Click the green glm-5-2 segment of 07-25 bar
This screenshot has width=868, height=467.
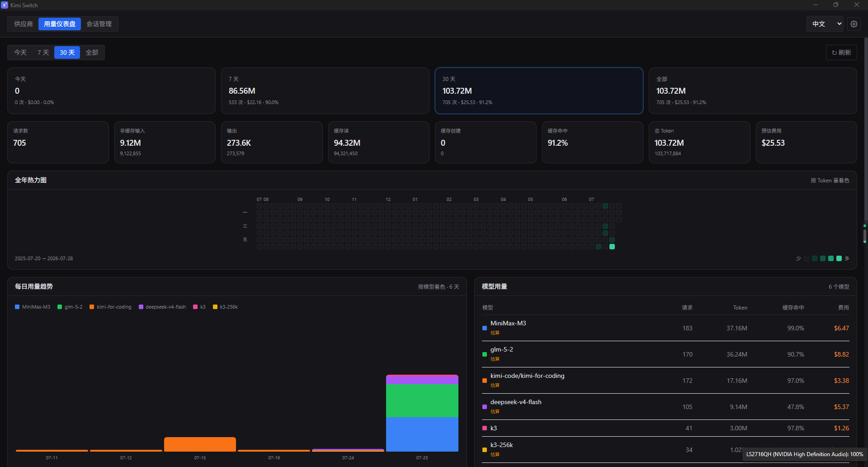tap(422, 400)
